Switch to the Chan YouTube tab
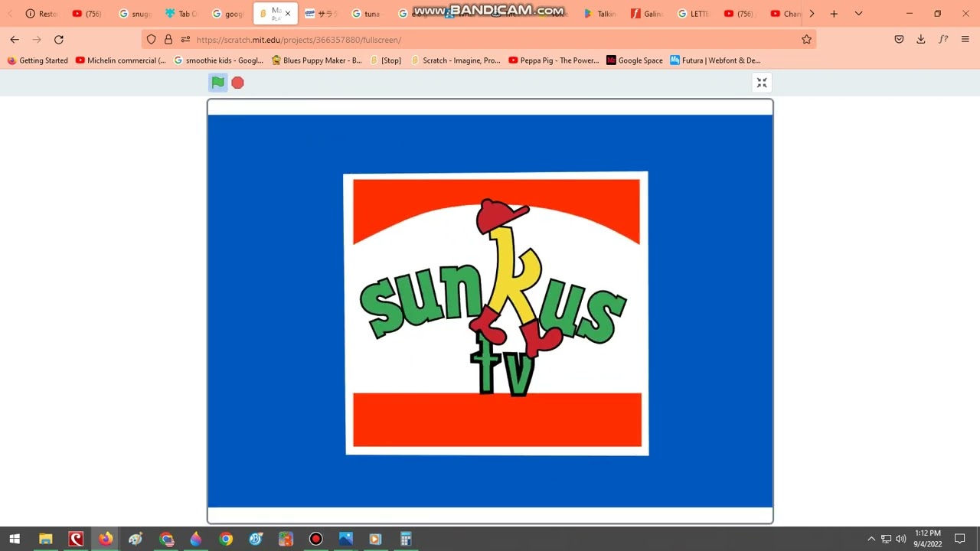The height and width of the screenshot is (551, 980). 786,14
